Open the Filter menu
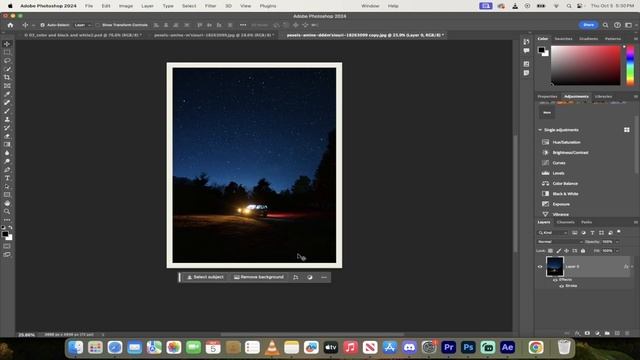 coord(210,6)
